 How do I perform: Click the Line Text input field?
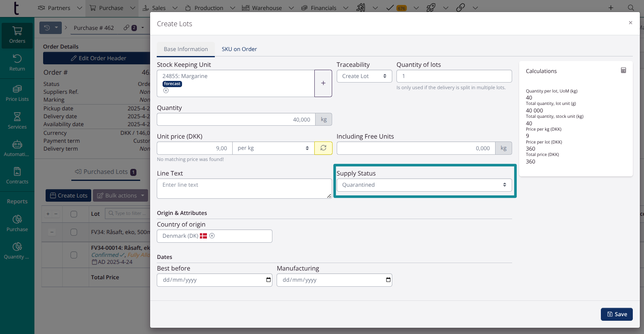pos(244,189)
